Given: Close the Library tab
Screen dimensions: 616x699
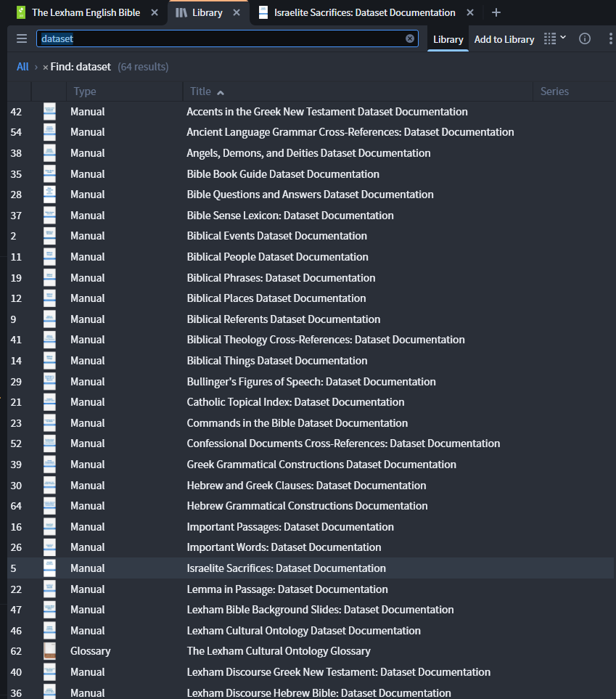Looking at the screenshot, I should [x=237, y=12].
